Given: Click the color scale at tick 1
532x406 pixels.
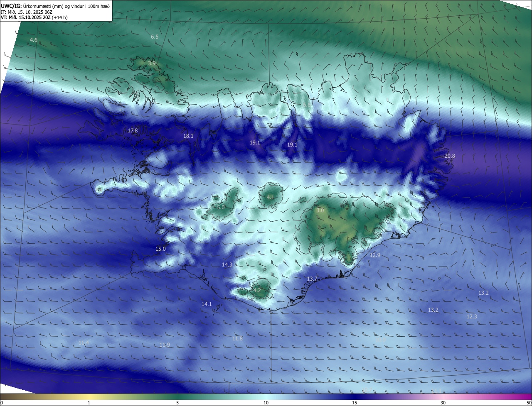Looking at the screenshot, I should [x=89, y=403].
